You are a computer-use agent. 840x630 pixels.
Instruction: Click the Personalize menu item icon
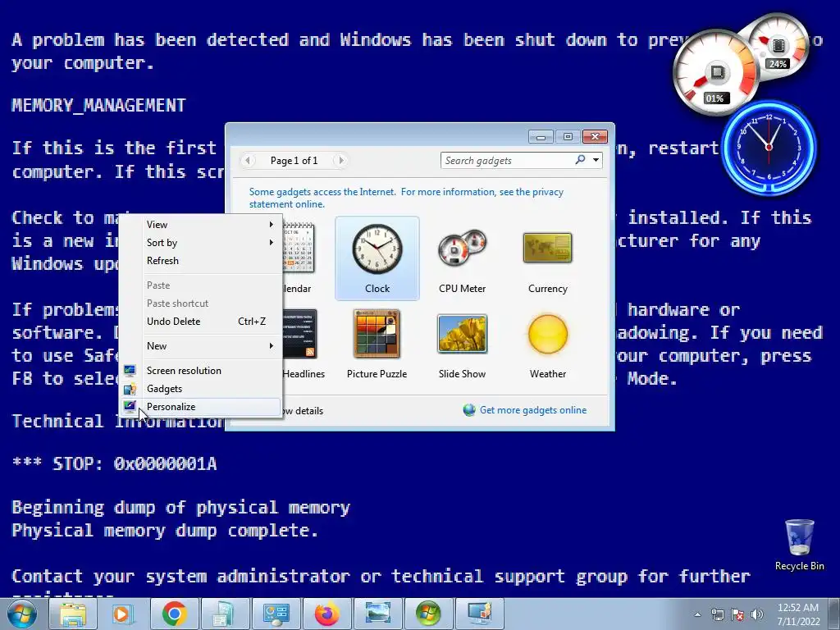click(130, 407)
